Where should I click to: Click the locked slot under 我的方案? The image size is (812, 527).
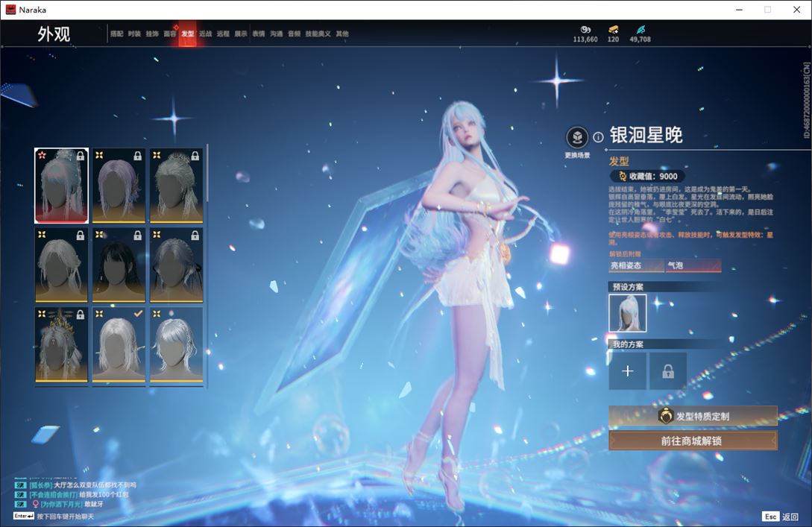668,370
